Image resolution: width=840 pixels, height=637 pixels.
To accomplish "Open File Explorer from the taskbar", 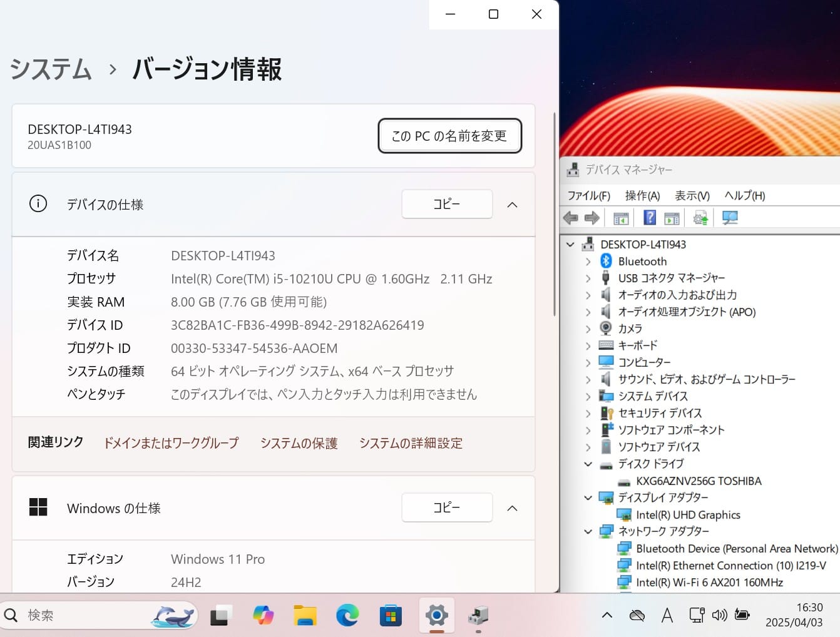I will point(305,616).
